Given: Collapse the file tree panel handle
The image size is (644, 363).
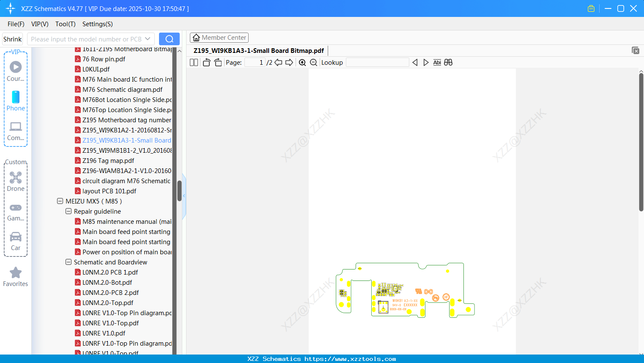Looking at the screenshot, I should [184, 196].
